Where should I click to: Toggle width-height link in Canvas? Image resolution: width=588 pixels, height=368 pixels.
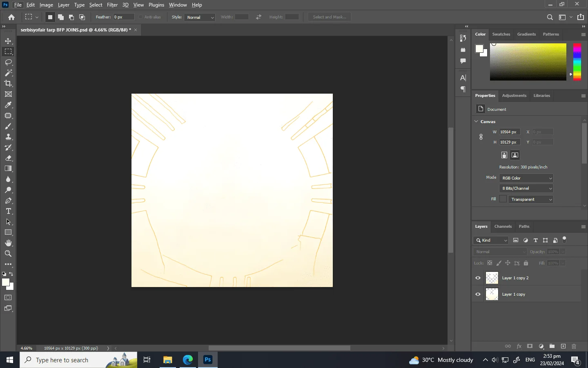pyautogui.click(x=481, y=137)
